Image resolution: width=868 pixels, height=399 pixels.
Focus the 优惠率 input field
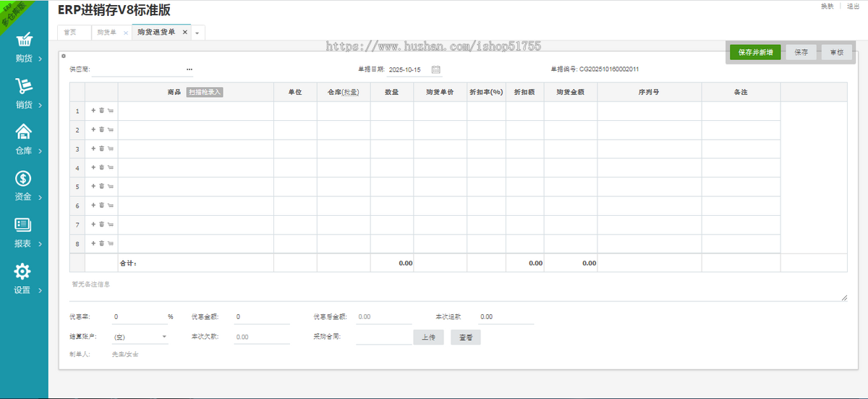(x=140, y=317)
